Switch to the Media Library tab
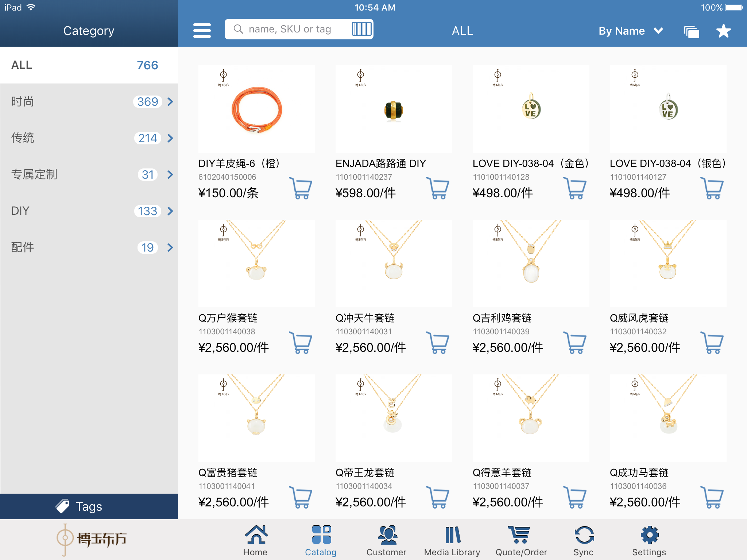 pyautogui.click(x=452, y=541)
